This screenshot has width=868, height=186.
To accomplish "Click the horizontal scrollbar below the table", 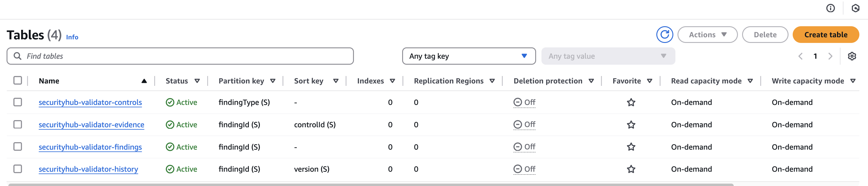I will (371, 185).
